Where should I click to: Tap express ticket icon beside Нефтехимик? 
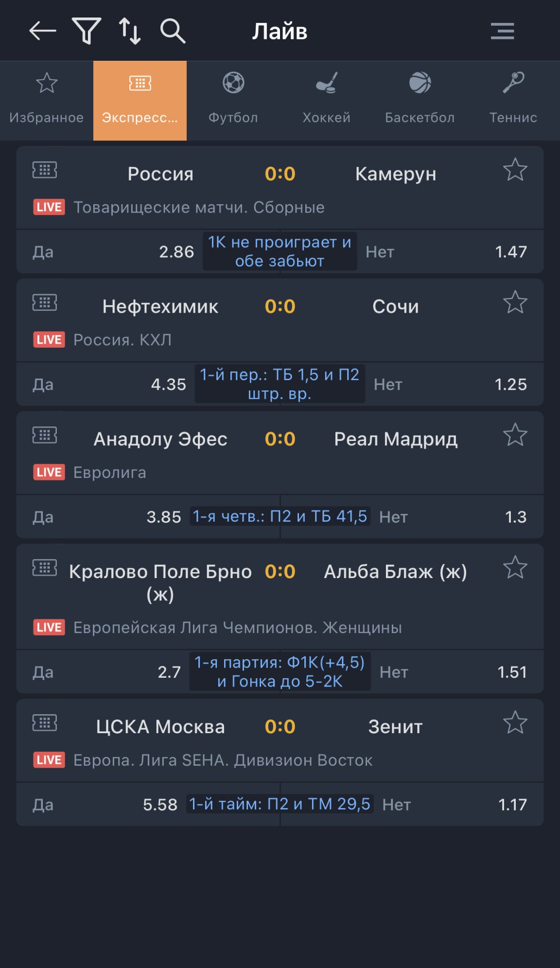pyautogui.click(x=45, y=303)
